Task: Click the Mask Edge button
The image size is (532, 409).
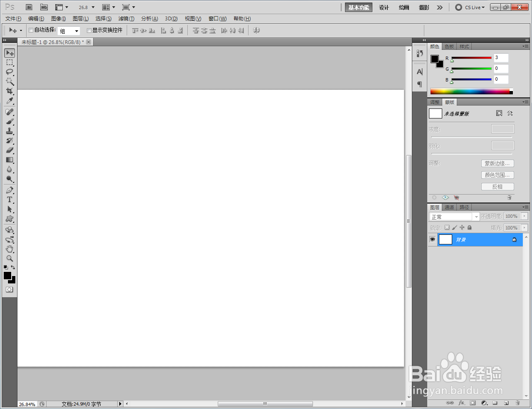Action: click(x=498, y=163)
